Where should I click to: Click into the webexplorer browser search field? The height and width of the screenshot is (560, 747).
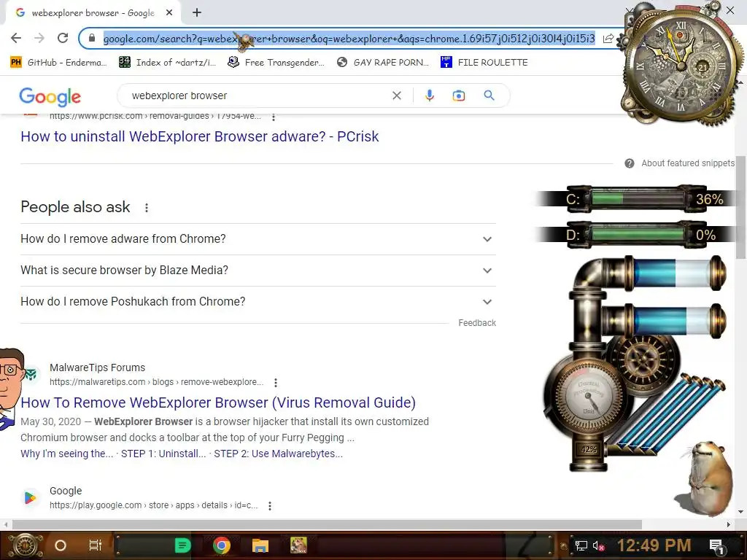258,96
